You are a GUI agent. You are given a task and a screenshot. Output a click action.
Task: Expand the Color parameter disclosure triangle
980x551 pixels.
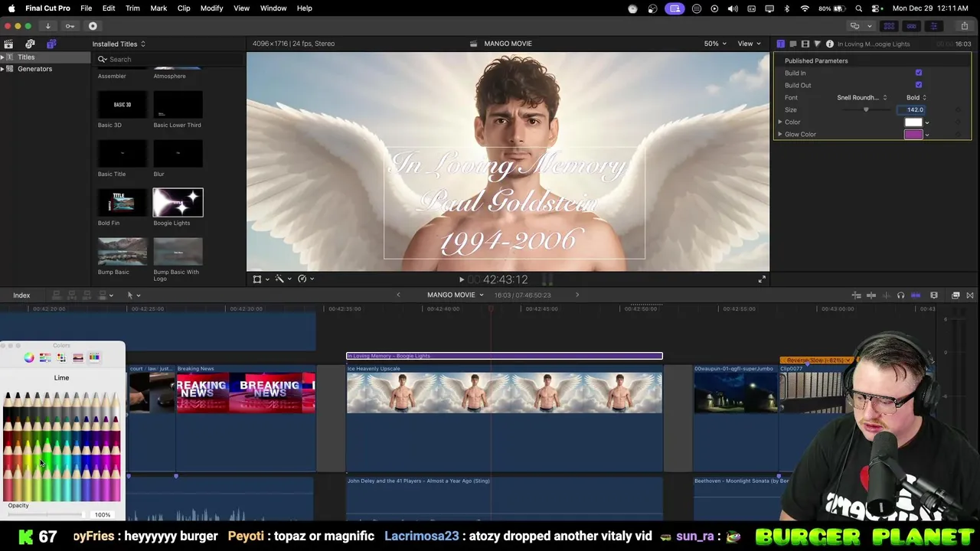click(780, 122)
